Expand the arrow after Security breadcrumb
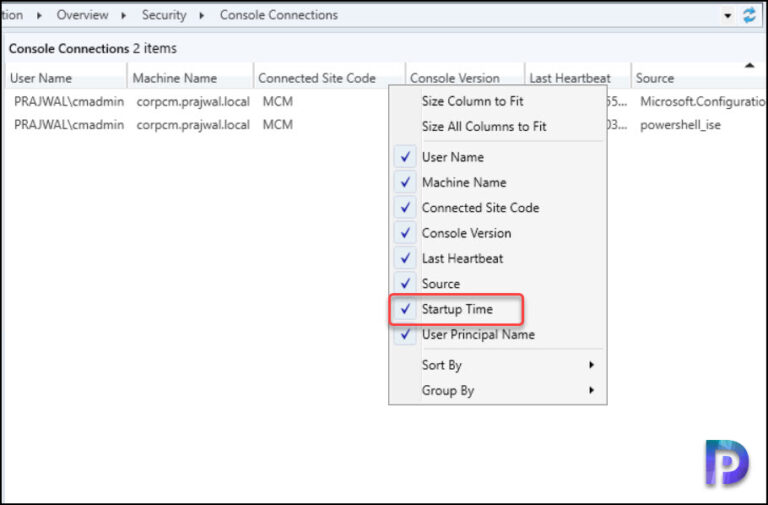768x505 pixels. 201,16
